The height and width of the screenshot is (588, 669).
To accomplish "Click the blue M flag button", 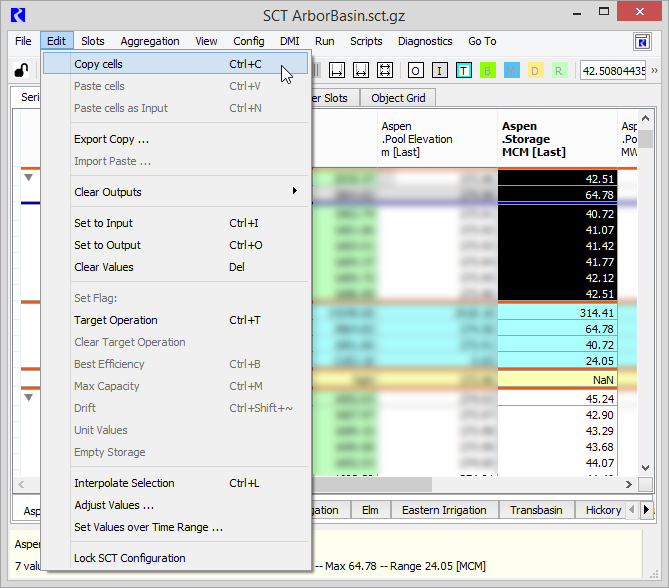I will tap(511, 71).
